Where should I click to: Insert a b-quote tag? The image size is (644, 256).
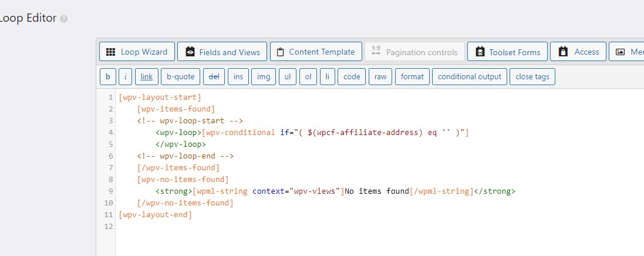[x=181, y=76]
